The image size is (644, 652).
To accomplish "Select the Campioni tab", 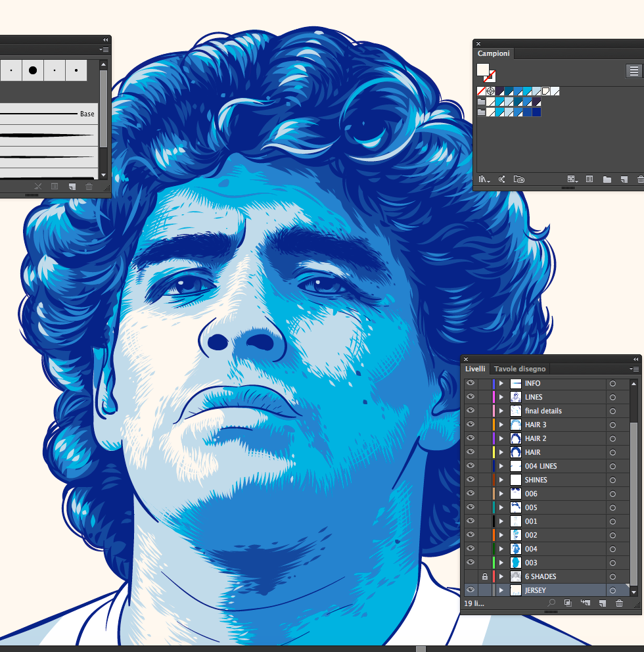I will [494, 53].
